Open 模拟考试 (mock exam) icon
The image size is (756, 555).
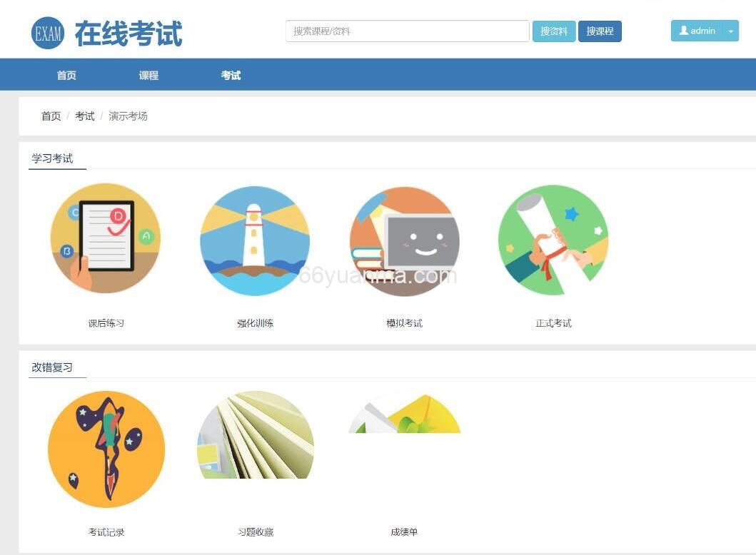404,240
